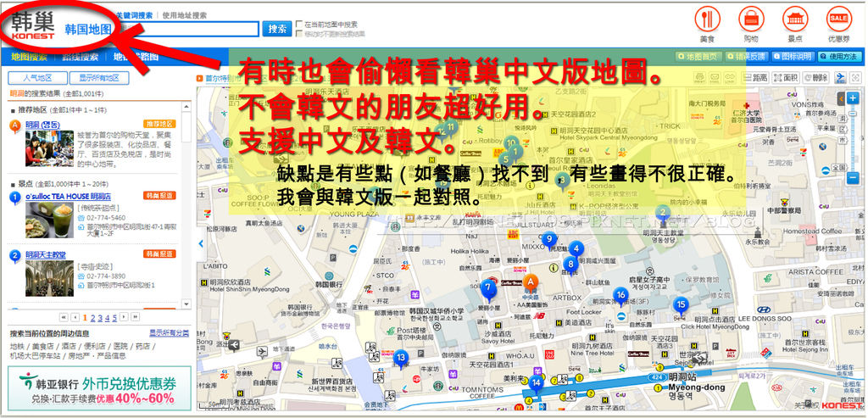This screenshot has height=418, width=868.
Task: Click the Myeongdong shopping street thumbnail
Action: 49,148
